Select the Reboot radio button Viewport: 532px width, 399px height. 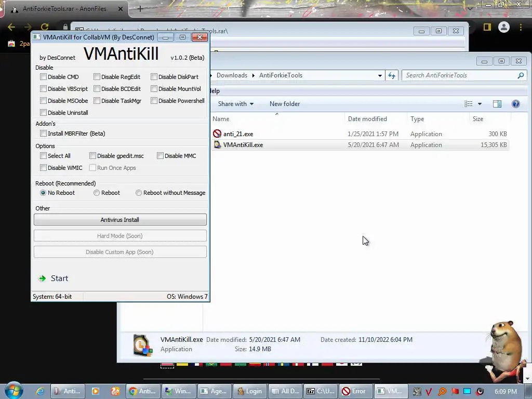tap(97, 193)
